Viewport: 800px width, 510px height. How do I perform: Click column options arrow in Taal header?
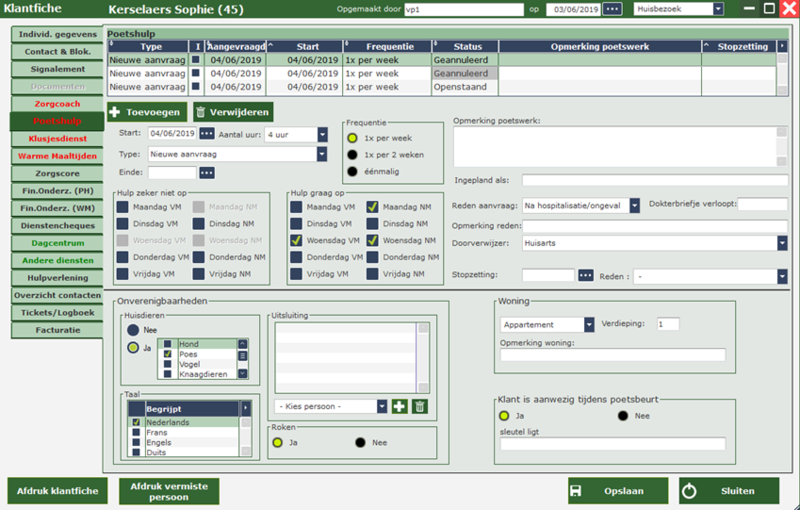244,408
